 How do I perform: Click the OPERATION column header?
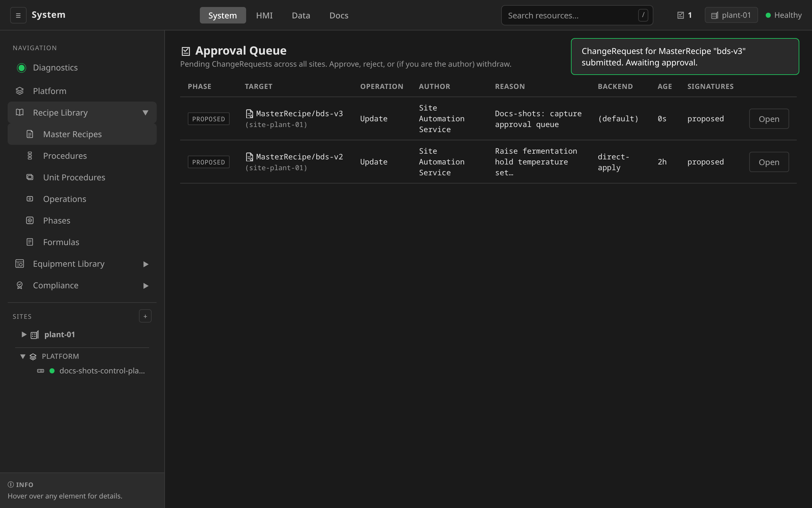point(382,86)
